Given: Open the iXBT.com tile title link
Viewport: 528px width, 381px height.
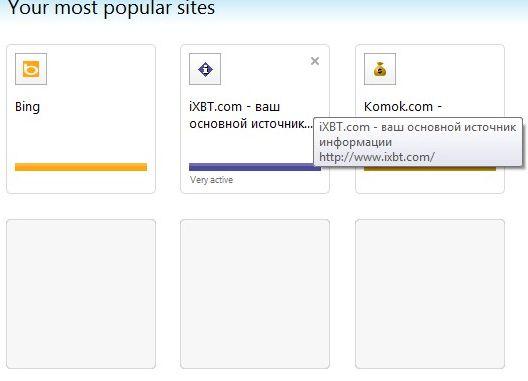Looking at the screenshot, I should [x=251, y=115].
